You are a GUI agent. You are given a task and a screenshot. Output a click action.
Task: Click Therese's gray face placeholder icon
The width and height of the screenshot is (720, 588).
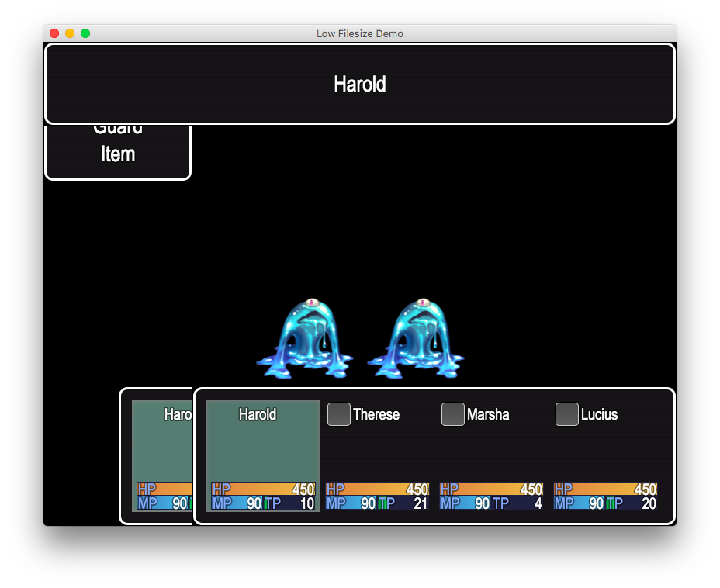339,414
